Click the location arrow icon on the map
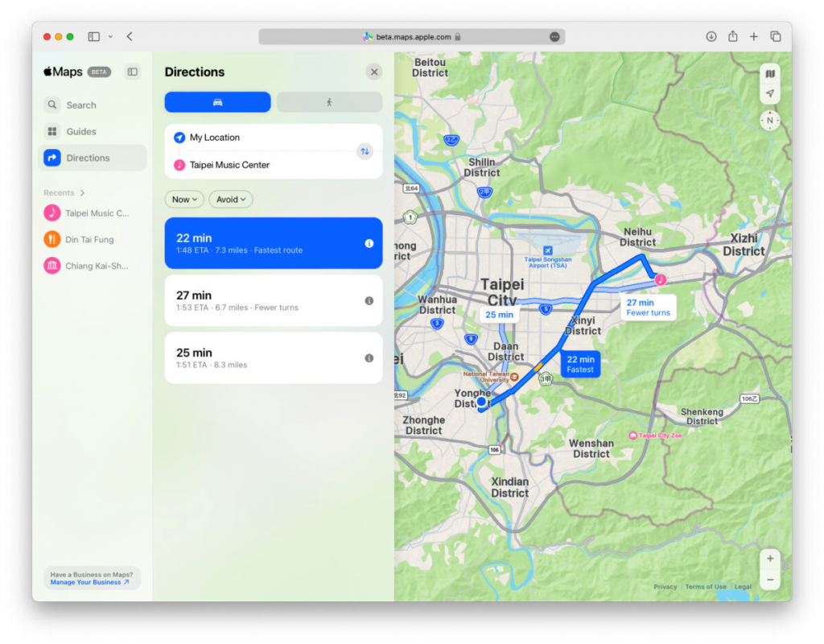The width and height of the screenshot is (824, 644). coord(769,93)
